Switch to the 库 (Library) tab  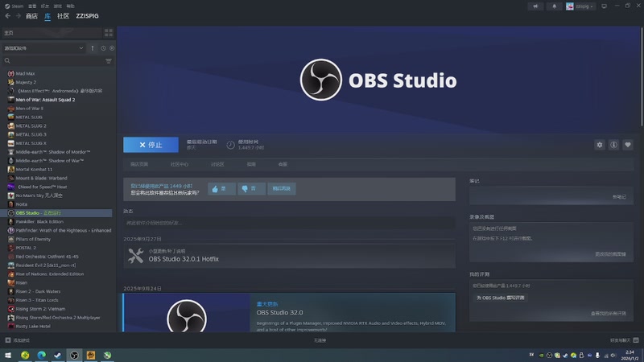(47, 16)
